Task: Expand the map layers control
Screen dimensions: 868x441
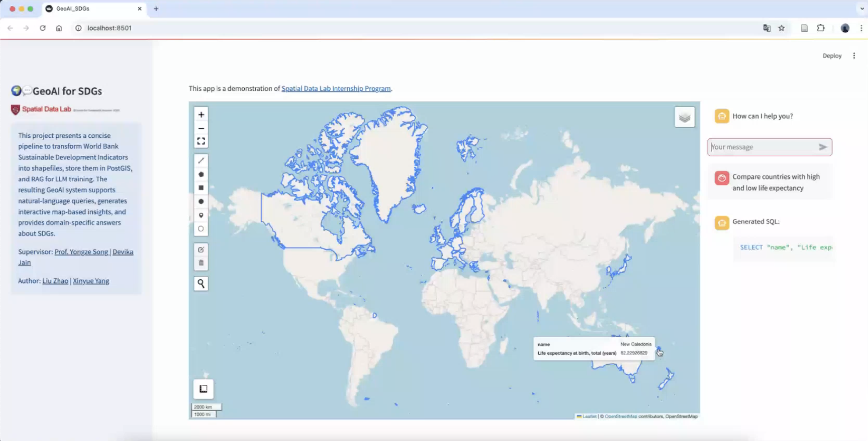Action: click(x=684, y=117)
